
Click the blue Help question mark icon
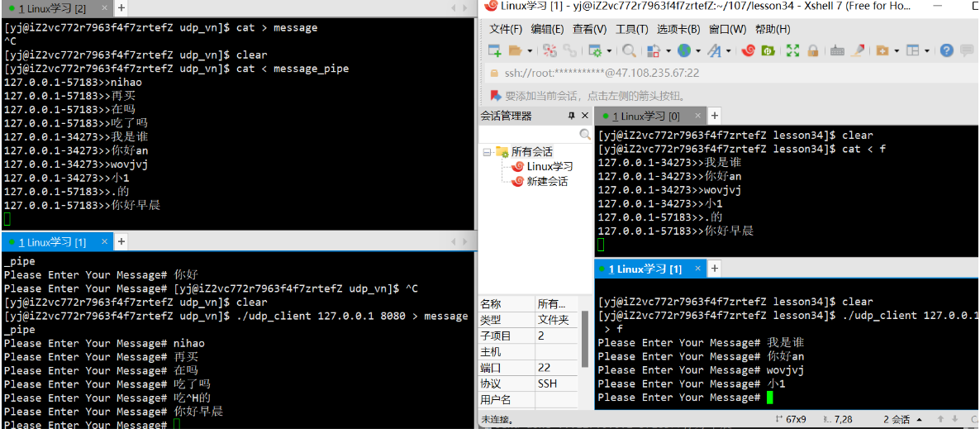click(x=947, y=50)
